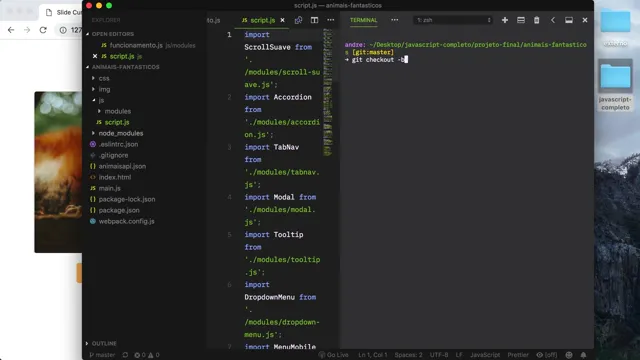Select the zsh terminal dropdown
The image size is (640, 360).
[453, 20]
